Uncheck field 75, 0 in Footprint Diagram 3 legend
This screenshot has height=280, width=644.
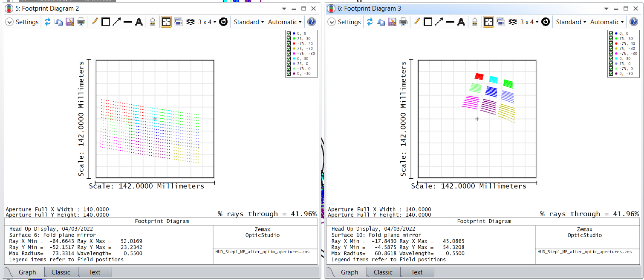click(x=611, y=63)
